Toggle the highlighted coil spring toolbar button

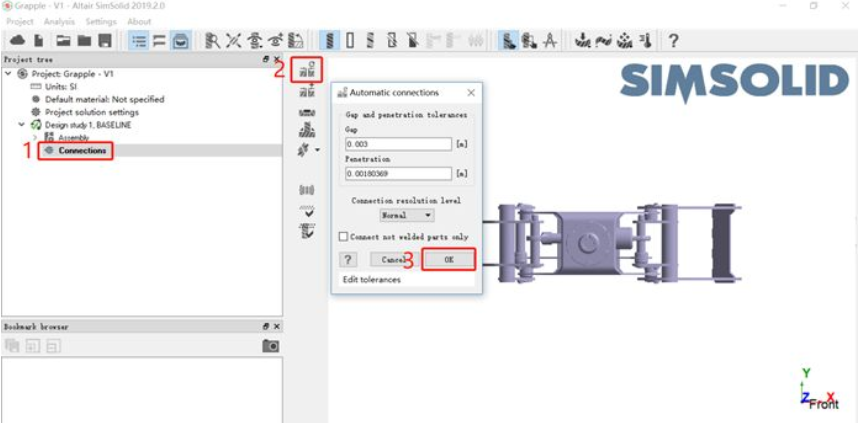pyautogui.click(x=331, y=40)
